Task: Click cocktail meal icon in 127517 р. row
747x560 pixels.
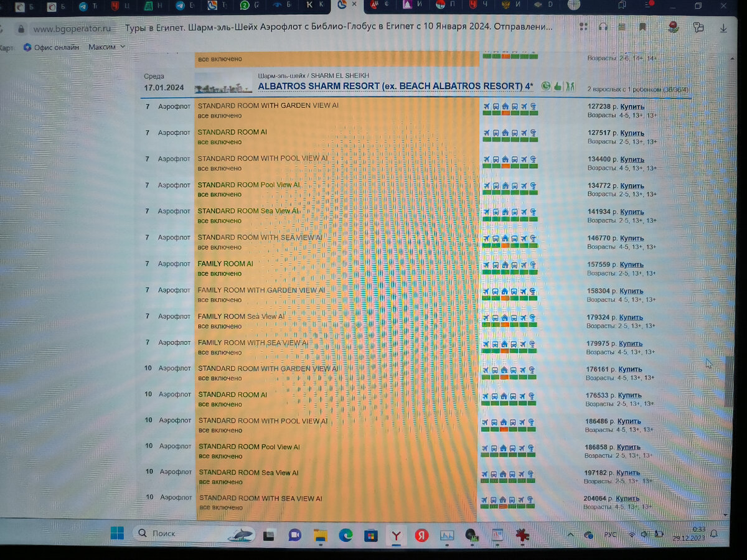Action: coord(533,133)
